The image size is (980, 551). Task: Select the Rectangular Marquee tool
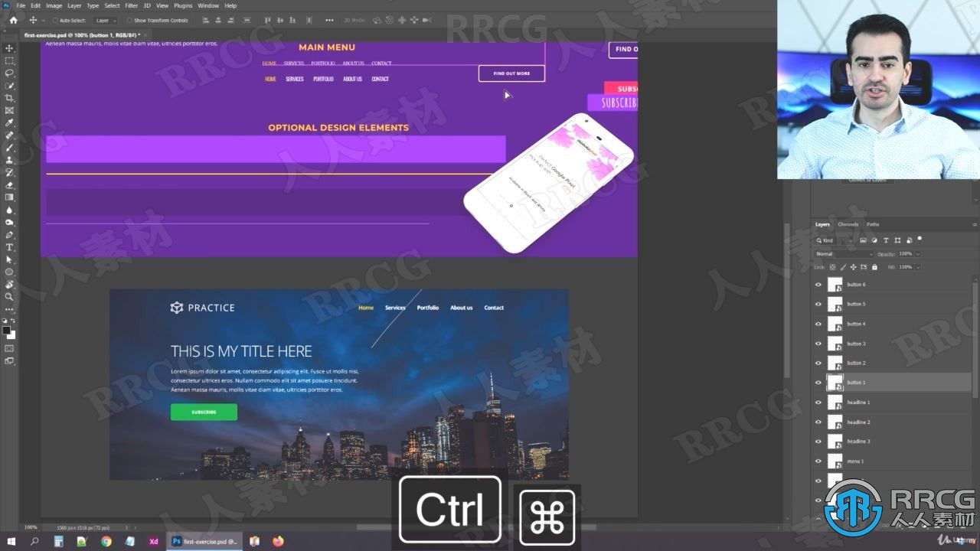pos(10,60)
